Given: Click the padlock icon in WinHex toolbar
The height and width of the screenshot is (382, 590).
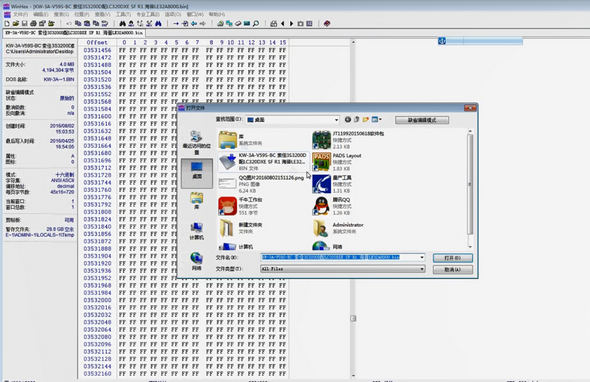Looking at the screenshot, I should tap(274, 23).
